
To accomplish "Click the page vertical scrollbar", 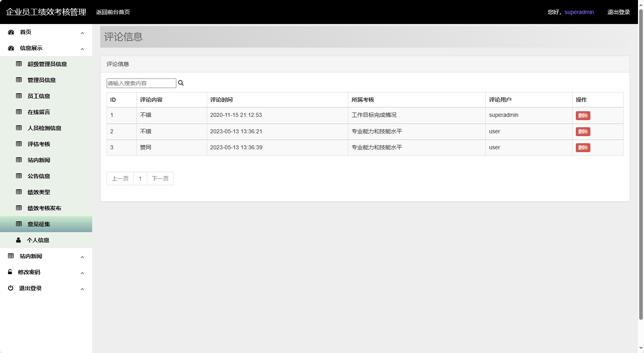I will [x=641, y=164].
